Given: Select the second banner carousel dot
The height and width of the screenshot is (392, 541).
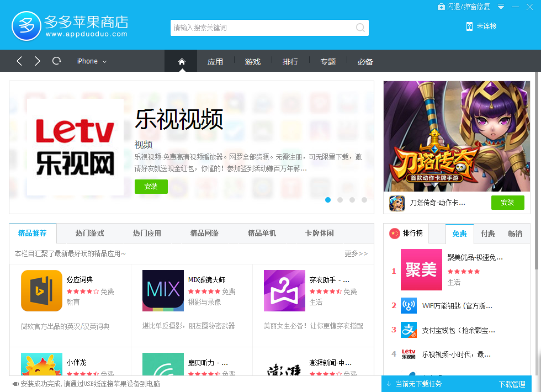Looking at the screenshot, I should [x=340, y=200].
